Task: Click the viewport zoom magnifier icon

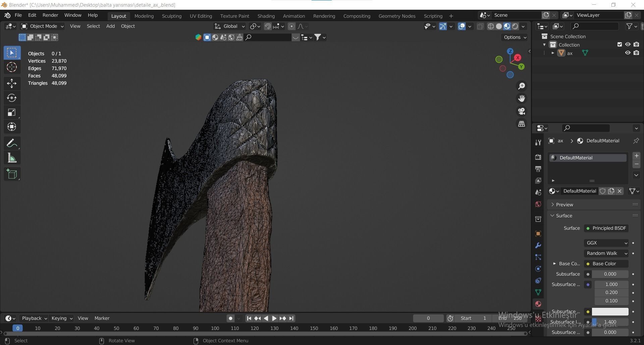Action: pos(522,86)
